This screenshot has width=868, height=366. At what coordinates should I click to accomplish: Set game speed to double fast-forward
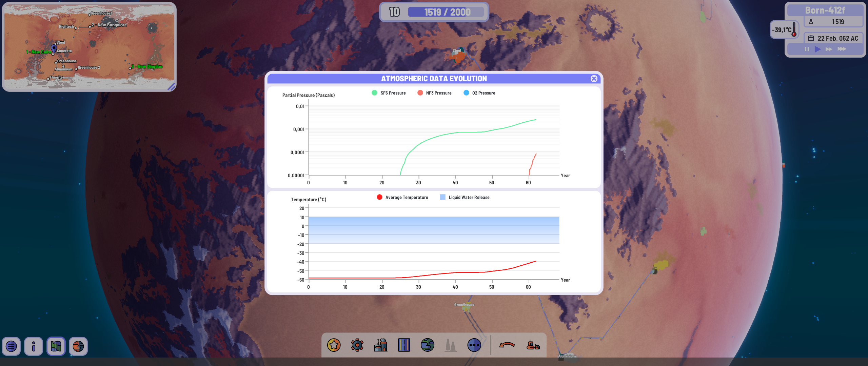[x=829, y=49]
